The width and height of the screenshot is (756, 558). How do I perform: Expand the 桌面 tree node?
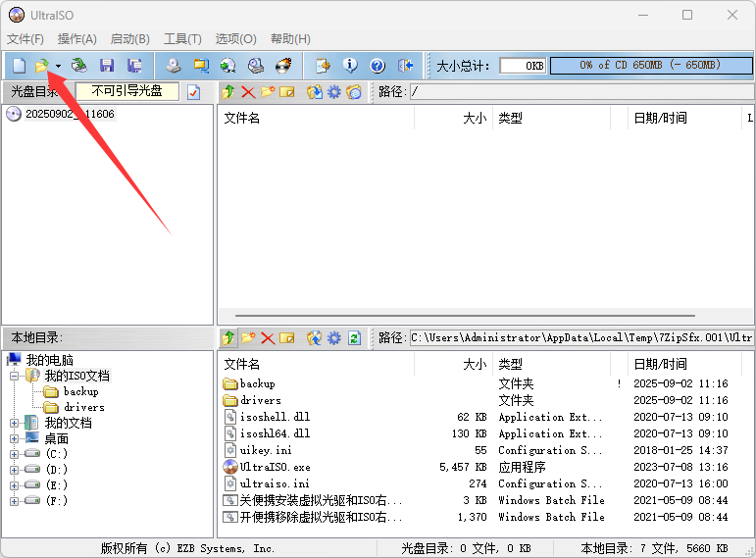(x=15, y=439)
